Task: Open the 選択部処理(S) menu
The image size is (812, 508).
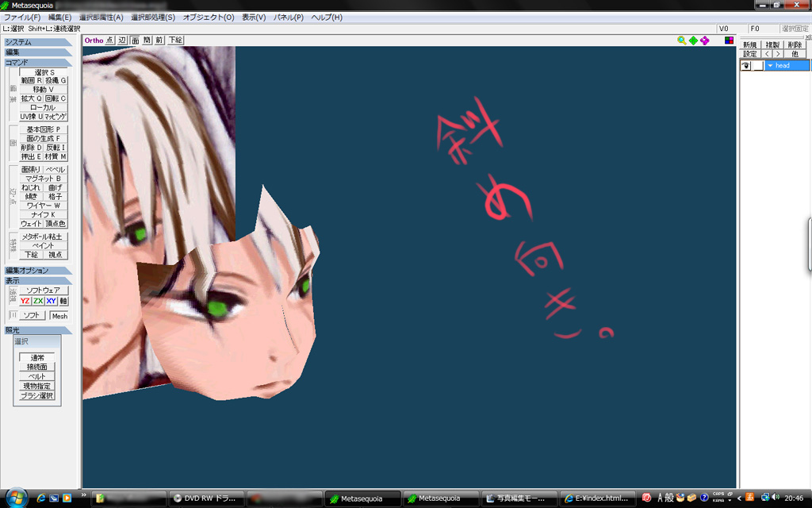Action: pos(153,17)
